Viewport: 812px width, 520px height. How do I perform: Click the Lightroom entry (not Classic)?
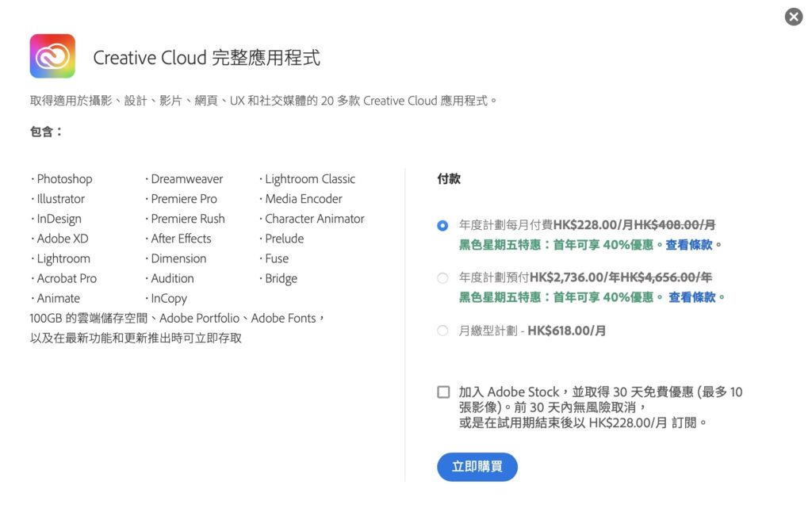pos(63,259)
